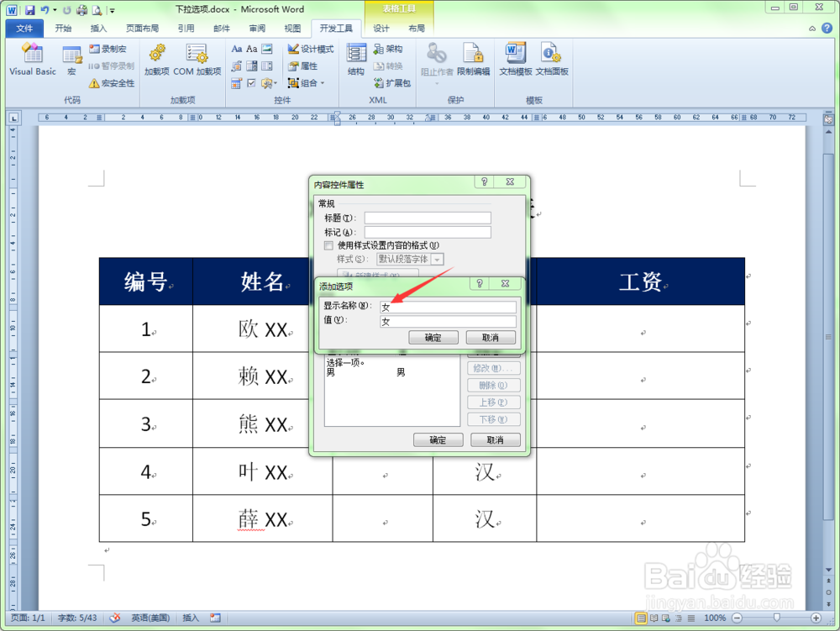Open the 架构 schema dialog

(388, 49)
